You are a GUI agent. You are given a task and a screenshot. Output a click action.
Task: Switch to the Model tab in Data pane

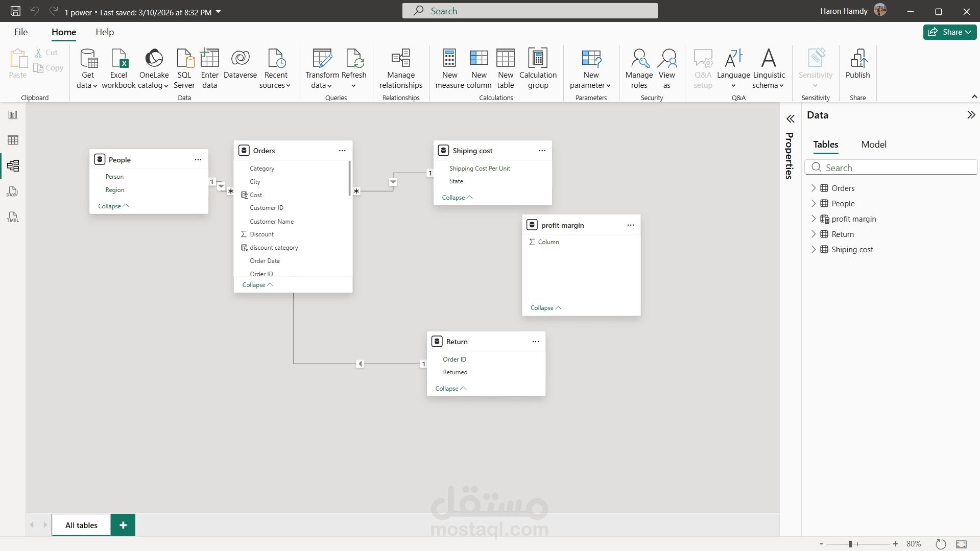tap(874, 145)
